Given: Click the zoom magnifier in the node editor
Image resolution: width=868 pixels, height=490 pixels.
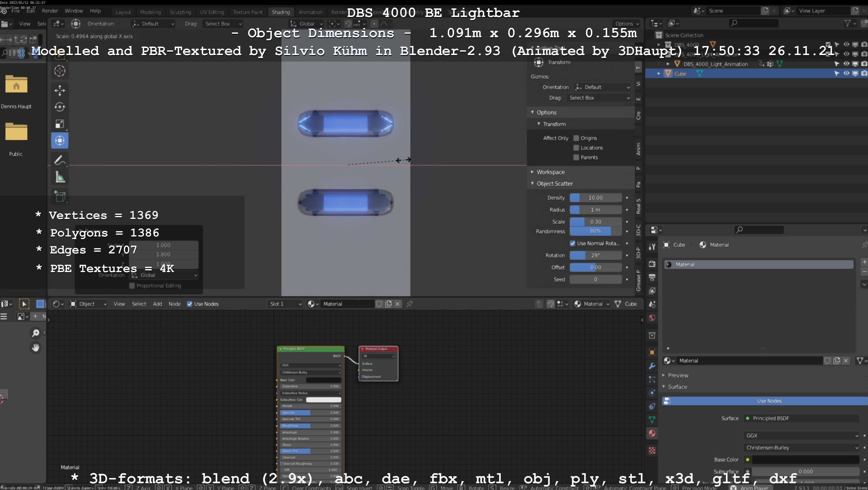Looking at the screenshot, I should (35, 333).
